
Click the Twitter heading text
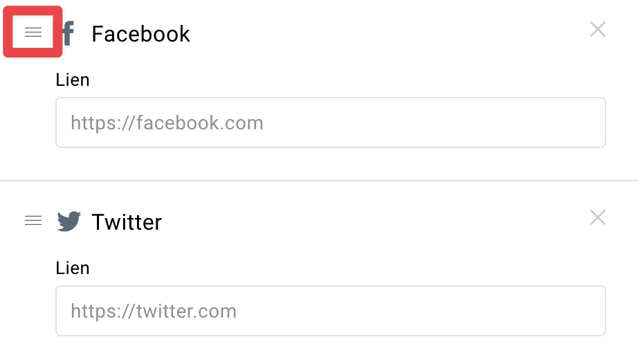point(127,222)
